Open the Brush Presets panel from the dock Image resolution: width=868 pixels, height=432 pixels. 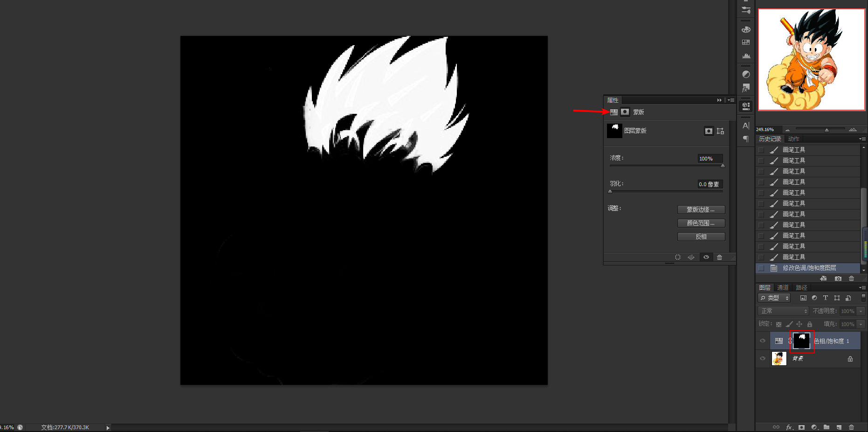click(746, 10)
